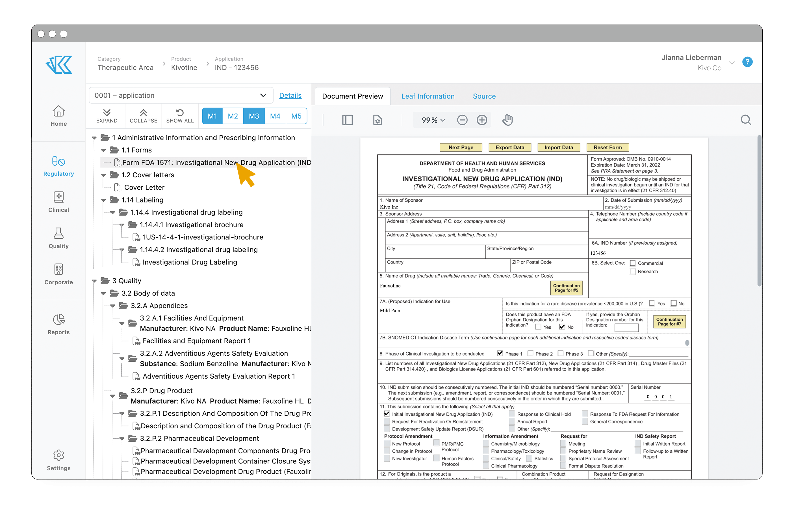Click the Details link
This screenshot has height=532, width=794.
[x=290, y=95]
